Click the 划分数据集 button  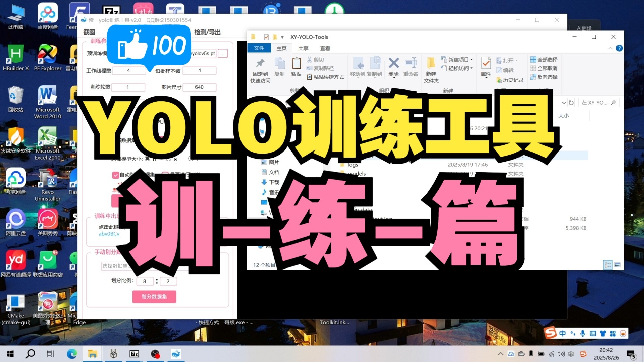tap(154, 296)
